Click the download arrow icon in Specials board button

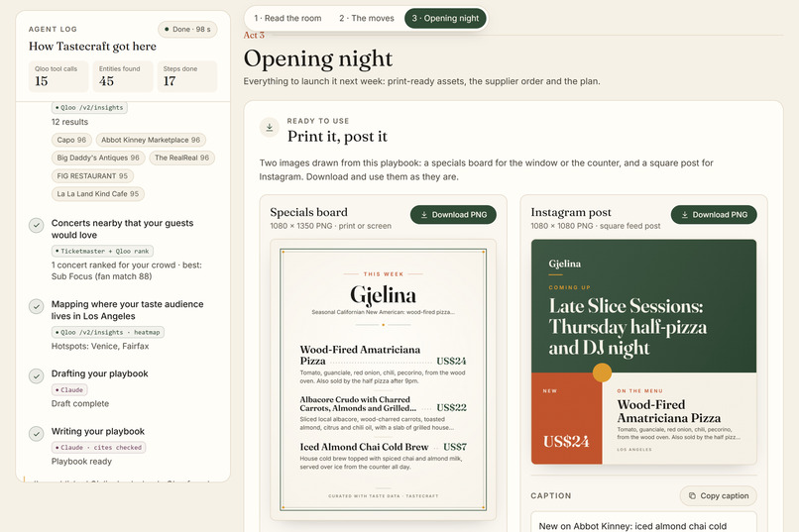pyautogui.click(x=424, y=215)
